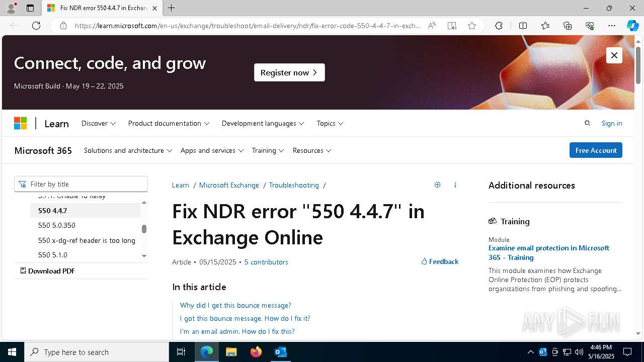This screenshot has height=362, width=644.
Task: Open the volume control in tray
Action: (x=579, y=352)
